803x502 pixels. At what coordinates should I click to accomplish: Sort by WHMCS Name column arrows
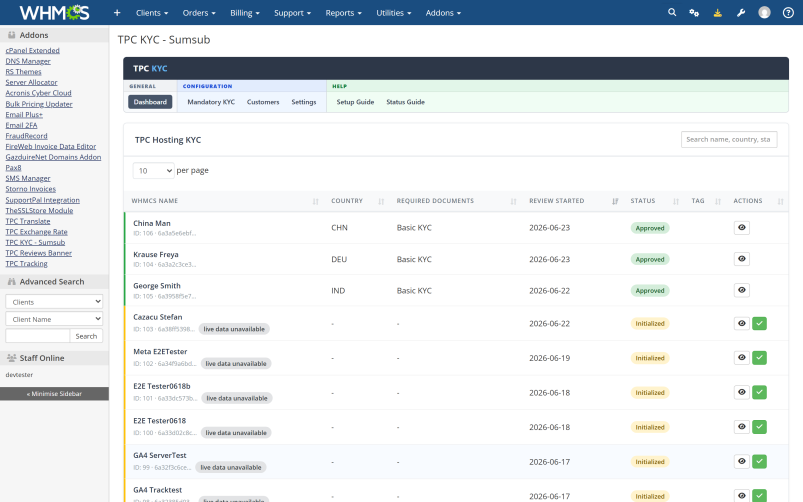click(x=315, y=201)
